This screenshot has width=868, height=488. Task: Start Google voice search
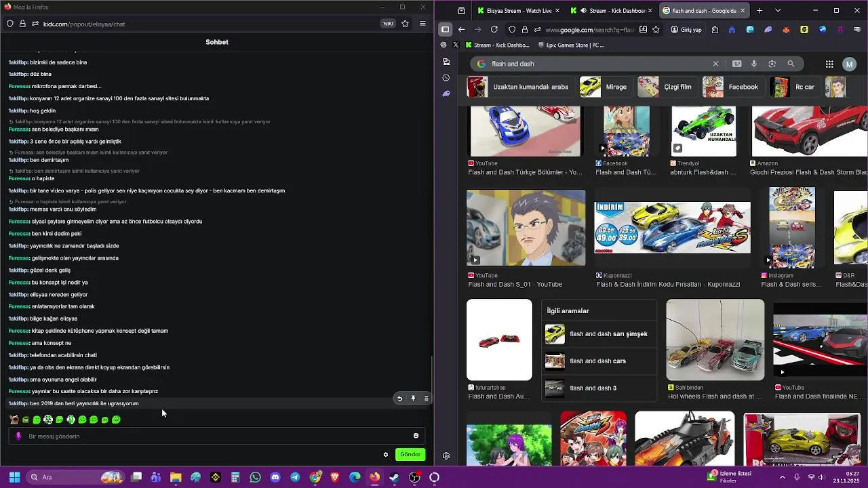[x=754, y=64]
